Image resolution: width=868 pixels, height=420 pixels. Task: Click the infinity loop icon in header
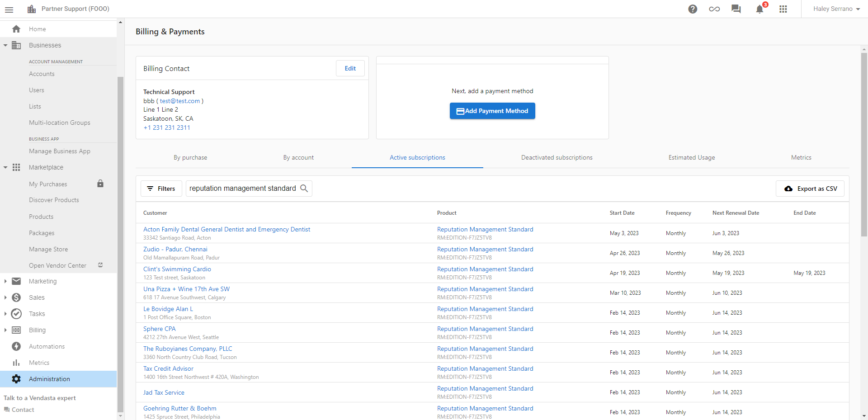tap(714, 9)
